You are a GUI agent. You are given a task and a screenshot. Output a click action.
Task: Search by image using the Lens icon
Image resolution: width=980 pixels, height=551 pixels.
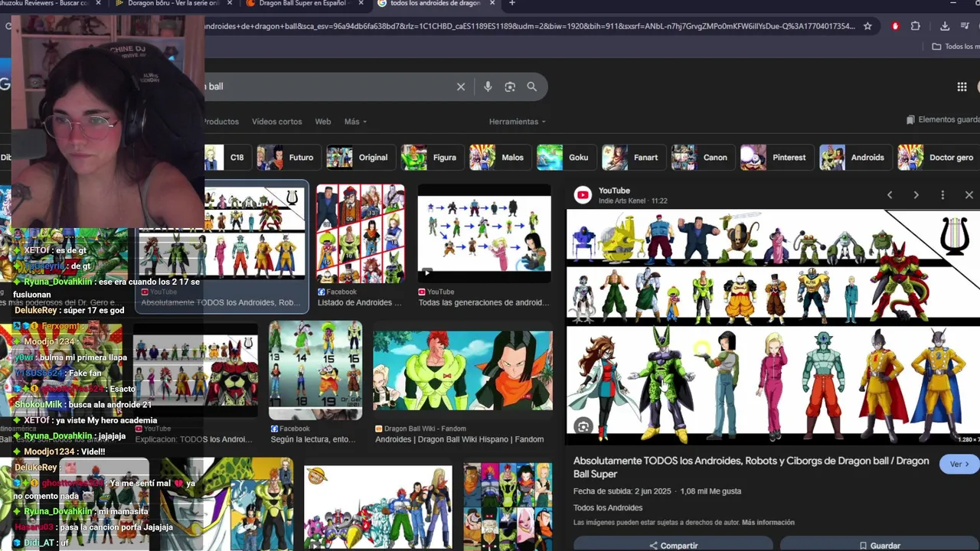(x=510, y=86)
